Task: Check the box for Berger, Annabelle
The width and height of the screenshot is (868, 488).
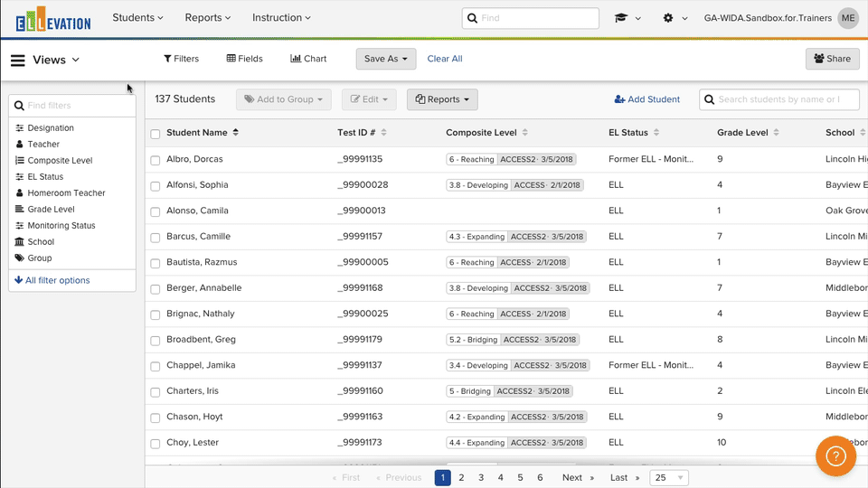Action: point(155,289)
